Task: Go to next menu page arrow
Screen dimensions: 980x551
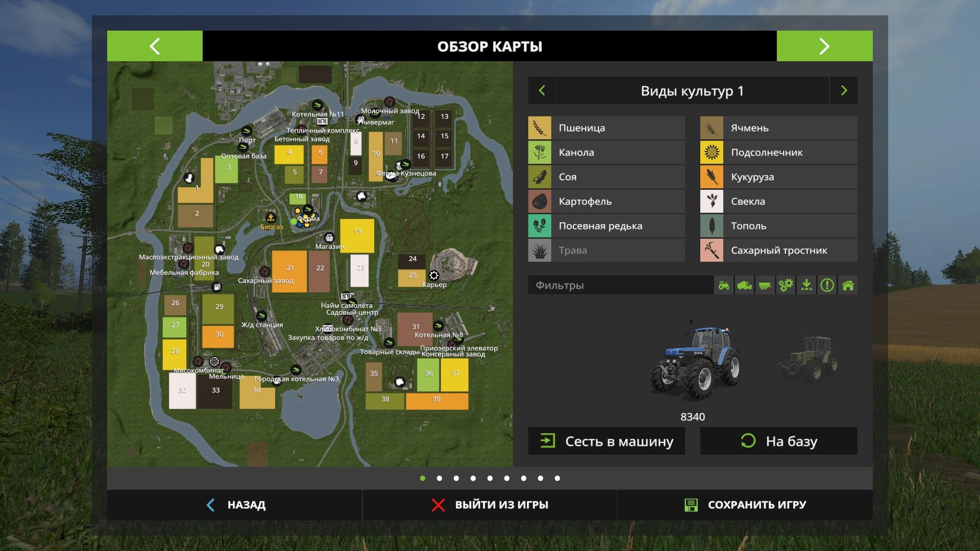Action: 824,46
